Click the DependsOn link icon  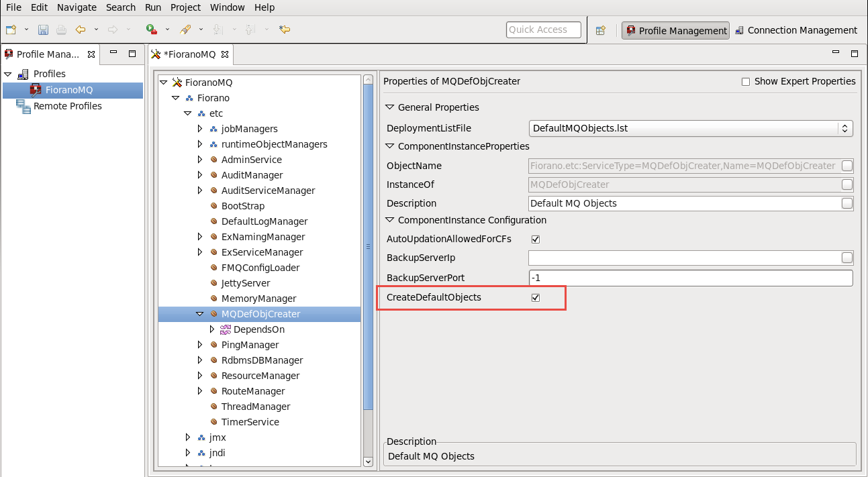pyautogui.click(x=226, y=329)
